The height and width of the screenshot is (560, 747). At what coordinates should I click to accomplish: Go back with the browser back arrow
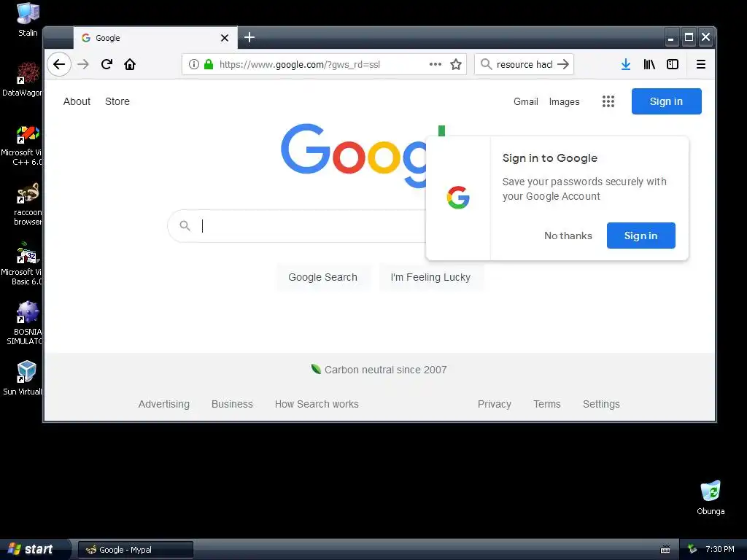pos(59,64)
